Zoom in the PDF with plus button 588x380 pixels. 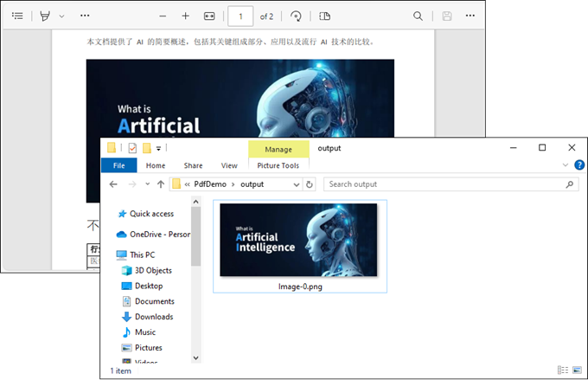click(x=185, y=16)
